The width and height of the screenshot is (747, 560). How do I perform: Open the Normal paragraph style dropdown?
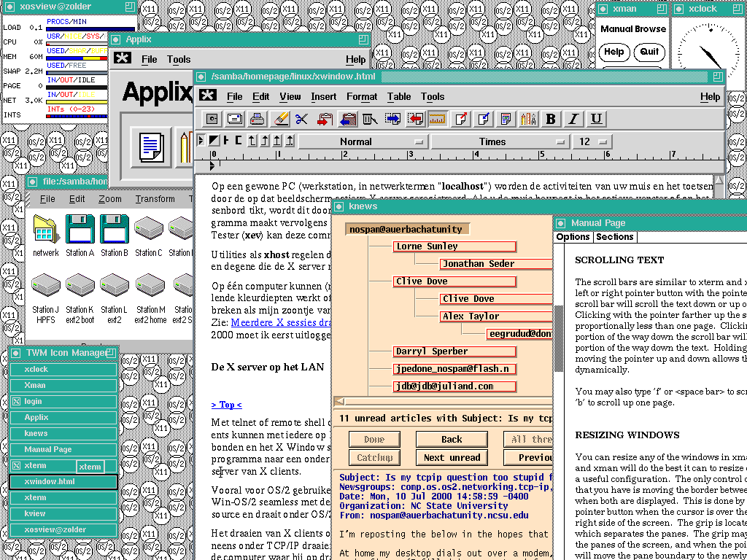click(363, 141)
